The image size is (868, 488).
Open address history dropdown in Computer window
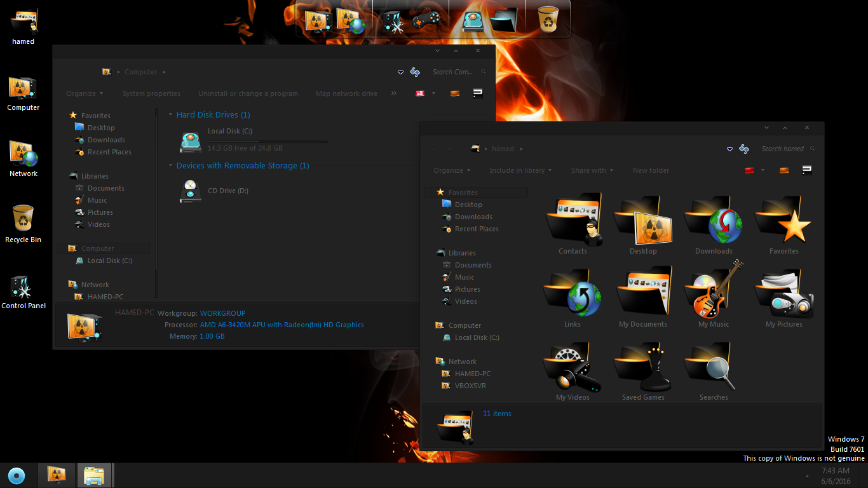pos(400,72)
